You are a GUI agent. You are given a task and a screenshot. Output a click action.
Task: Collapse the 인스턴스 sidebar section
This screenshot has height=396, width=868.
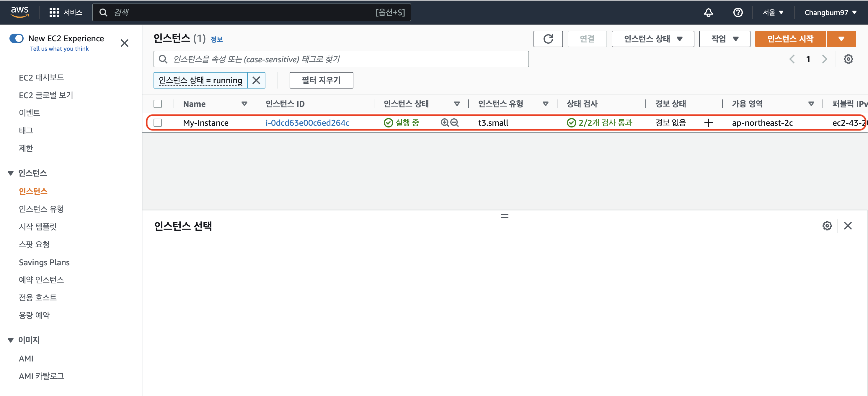(x=10, y=173)
